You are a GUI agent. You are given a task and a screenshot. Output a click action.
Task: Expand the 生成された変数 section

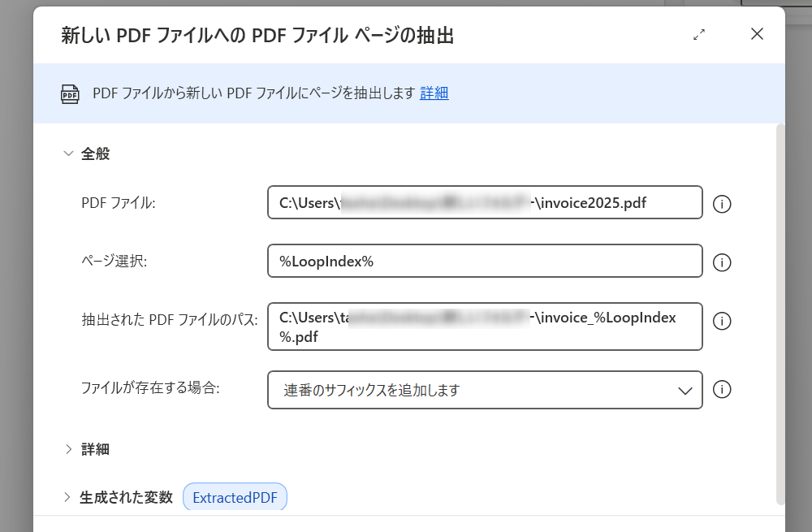coord(69,497)
